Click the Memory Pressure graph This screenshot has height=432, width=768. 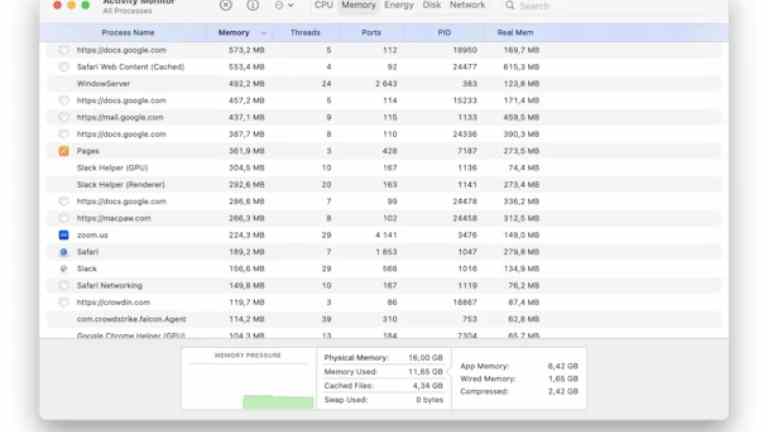coord(248,386)
